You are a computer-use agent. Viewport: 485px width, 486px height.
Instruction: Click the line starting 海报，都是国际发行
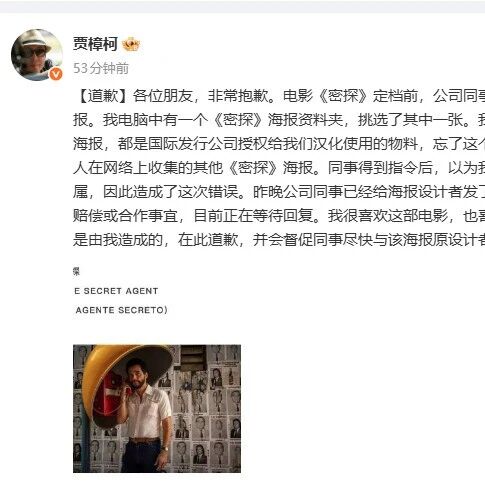pyautogui.click(x=279, y=144)
